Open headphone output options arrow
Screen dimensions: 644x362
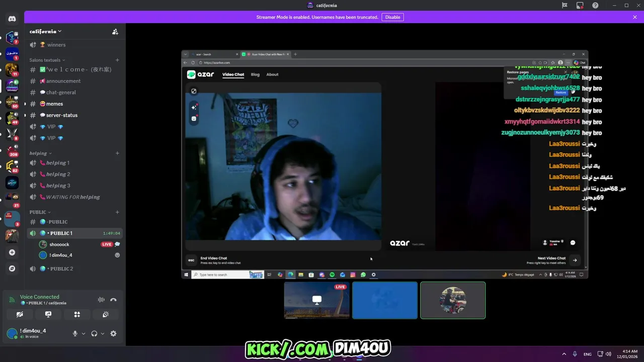coord(103,333)
